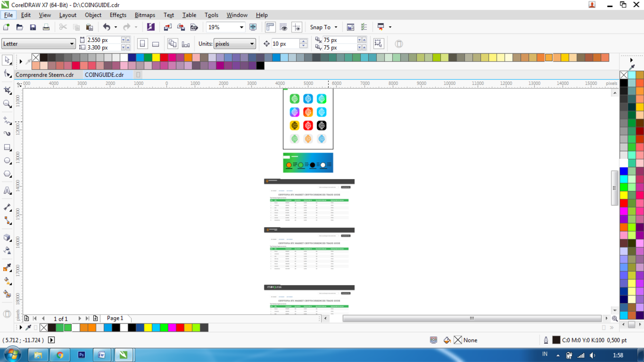Select the Crop tool in toolbox

point(7,90)
